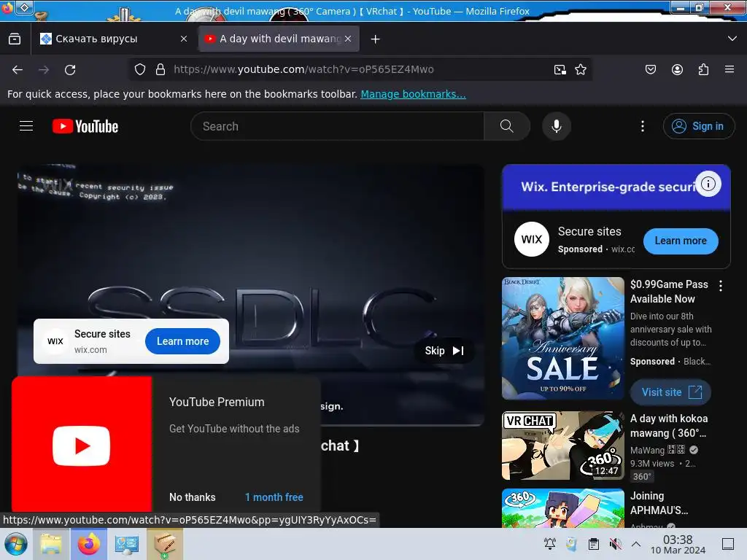The width and height of the screenshot is (747, 560).
Task: Reload the current page
Action: [70, 70]
